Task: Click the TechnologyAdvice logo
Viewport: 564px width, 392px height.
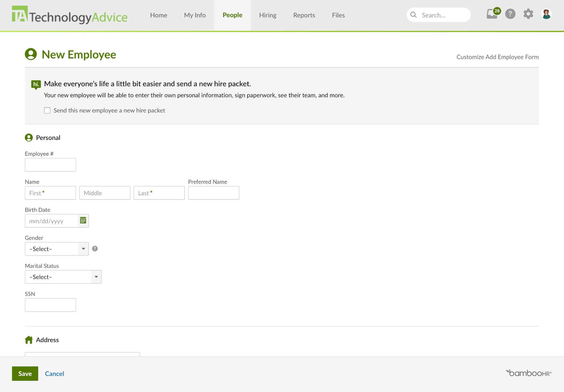Action: 69,15
